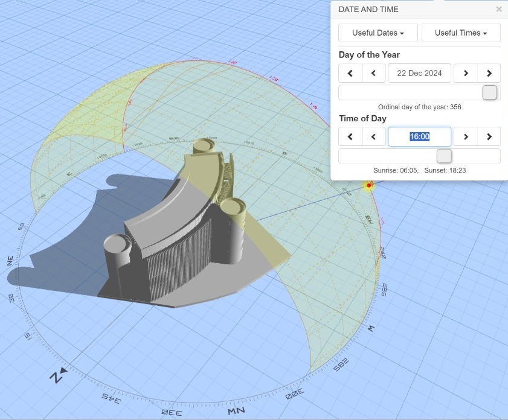Image resolution: width=508 pixels, height=420 pixels.
Task: Click the Time of Day slider handle
Action: pyautogui.click(x=444, y=156)
